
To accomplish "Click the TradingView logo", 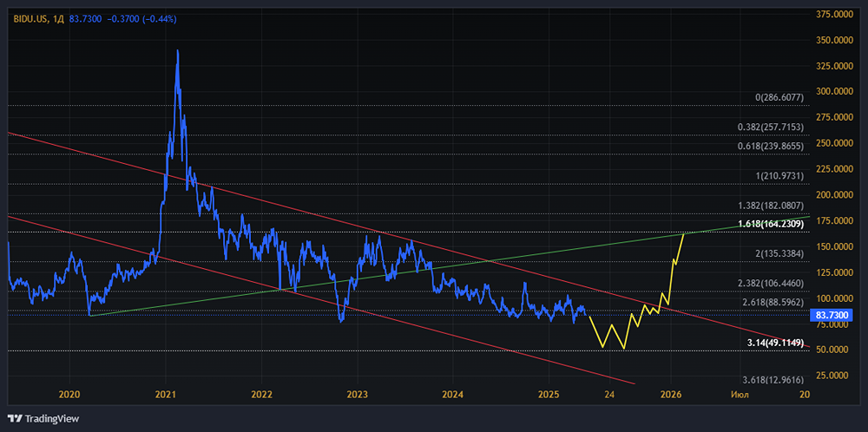I will (x=43, y=419).
